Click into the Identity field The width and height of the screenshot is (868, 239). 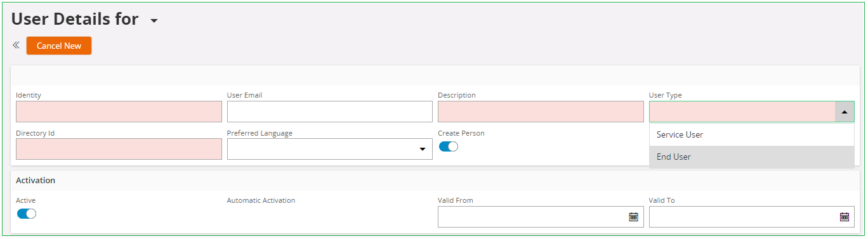tap(119, 112)
